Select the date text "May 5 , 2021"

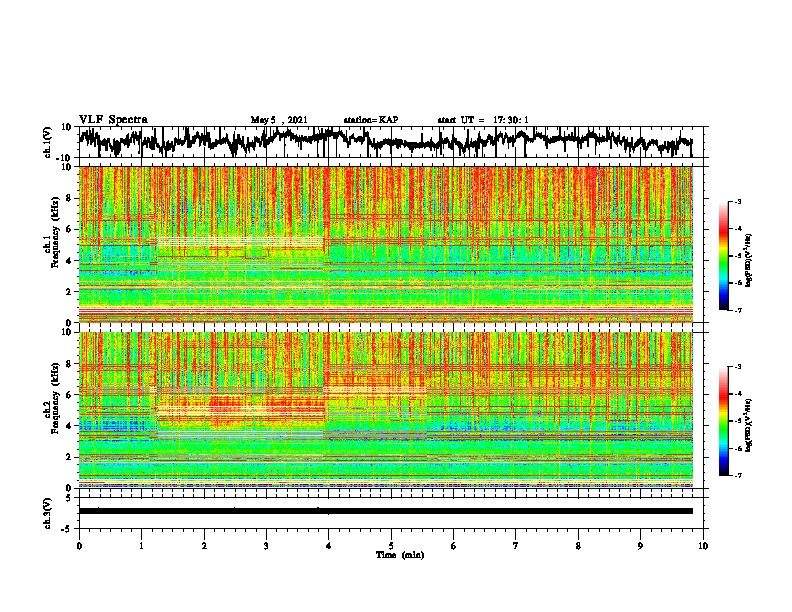279,120
